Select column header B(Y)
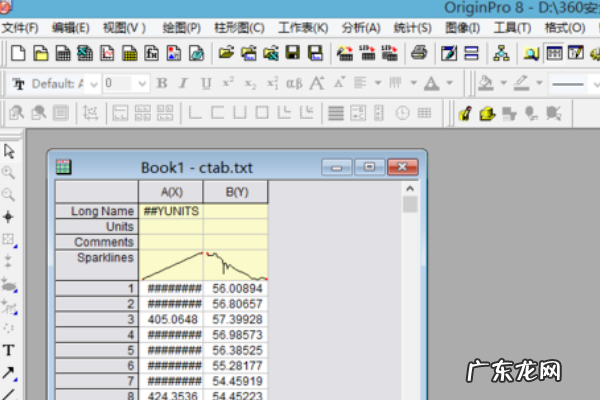The height and width of the screenshot is (400, 600). (x=235, y=192)
